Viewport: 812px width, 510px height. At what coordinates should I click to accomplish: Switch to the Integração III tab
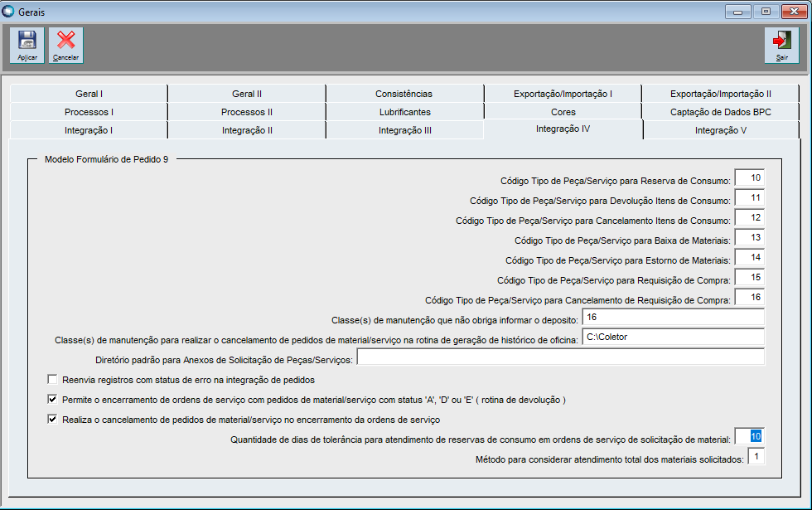point(404,130)
